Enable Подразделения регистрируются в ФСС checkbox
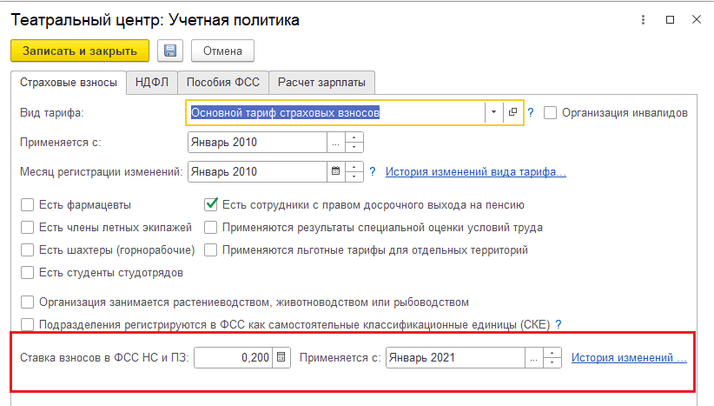The width and height of the screenshot is (714, 406). click(x=27, y=325)
